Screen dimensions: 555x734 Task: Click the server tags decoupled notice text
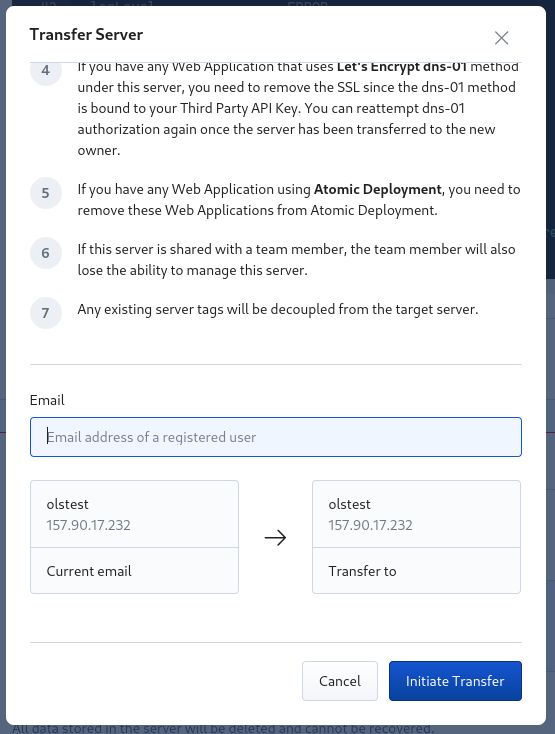pos(278,309)
